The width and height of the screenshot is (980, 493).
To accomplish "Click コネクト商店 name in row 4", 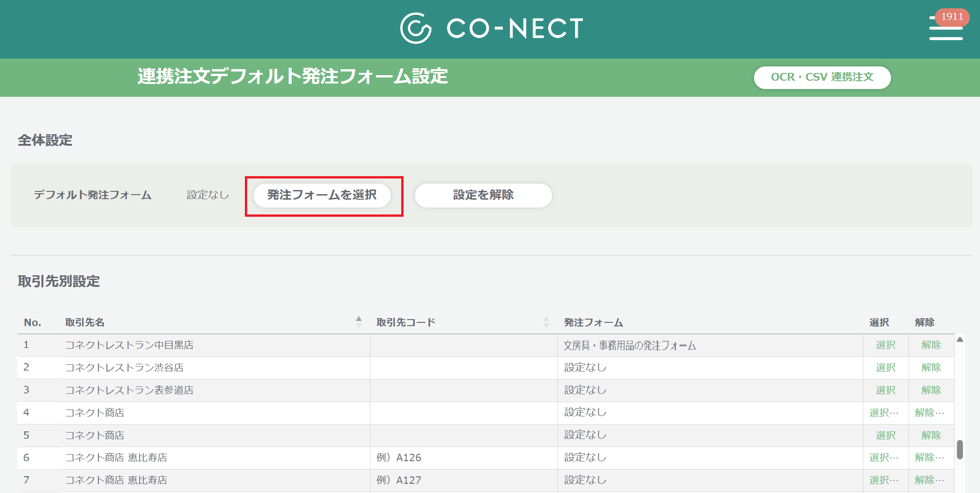I will (x=95, y=413).
